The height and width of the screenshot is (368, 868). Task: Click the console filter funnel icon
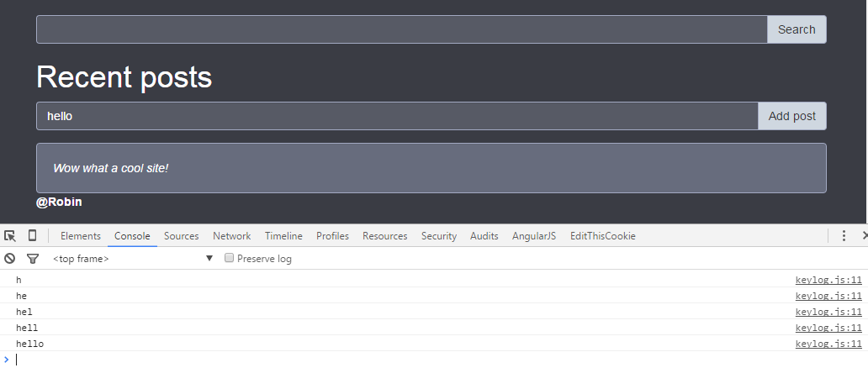(x=32, y=259)
